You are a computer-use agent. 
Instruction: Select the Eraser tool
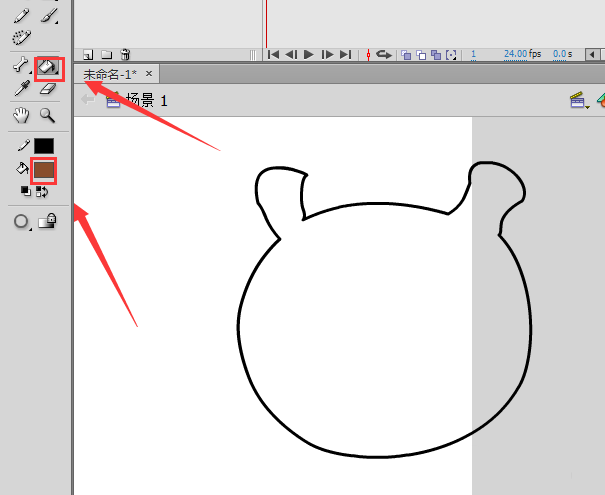coord(48,89)
